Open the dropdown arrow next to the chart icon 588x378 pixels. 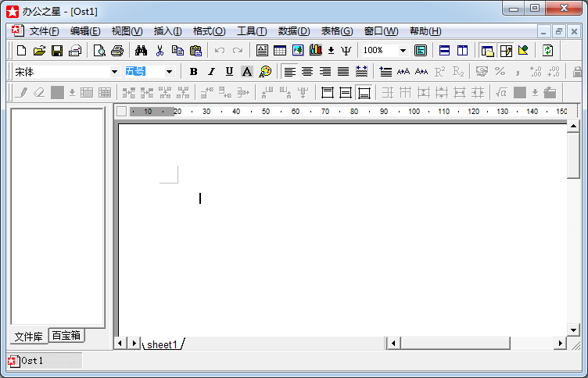tap(331, 51)
